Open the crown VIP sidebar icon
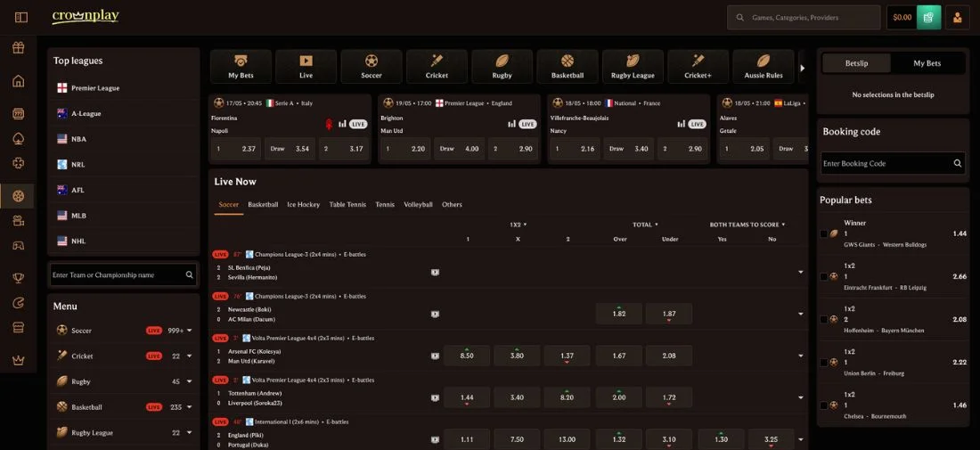 18,360
